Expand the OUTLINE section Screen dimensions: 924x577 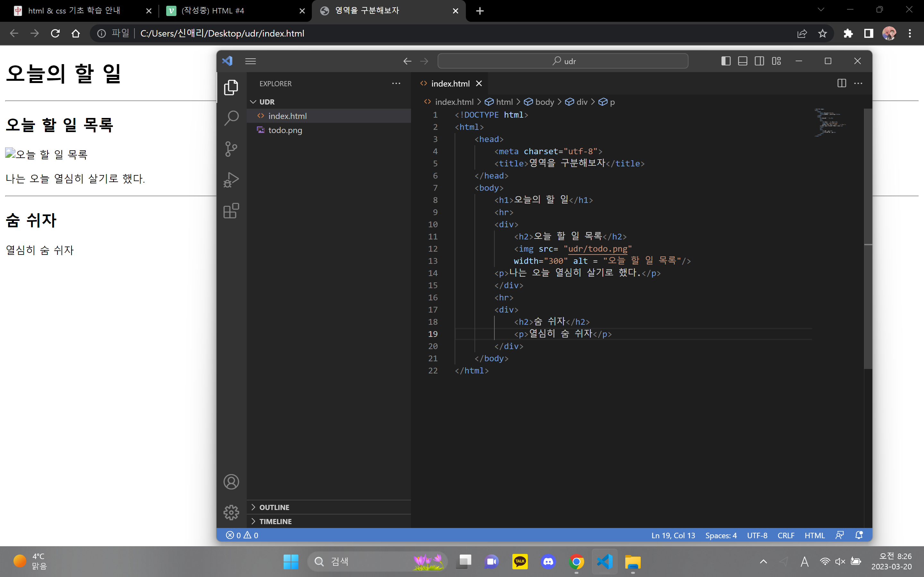[x=274, y=507]
